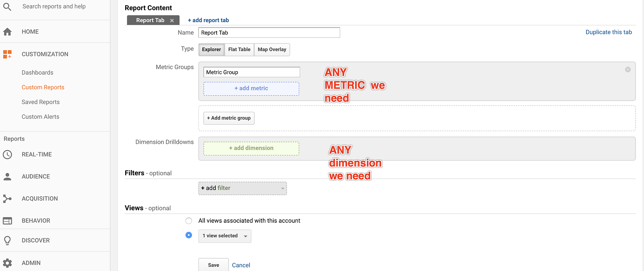Remove the metric group with X icon
The height and width of the screenshot is (271, 644).
627,70
